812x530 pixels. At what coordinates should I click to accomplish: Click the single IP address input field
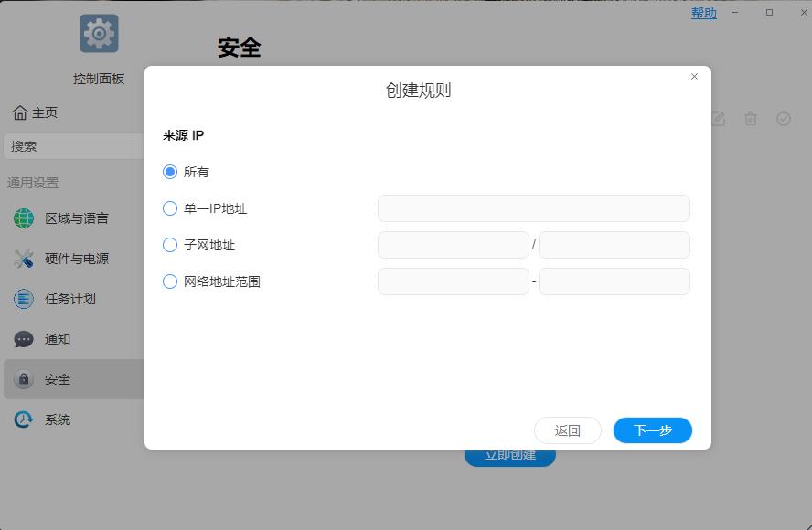pos(533,208)
